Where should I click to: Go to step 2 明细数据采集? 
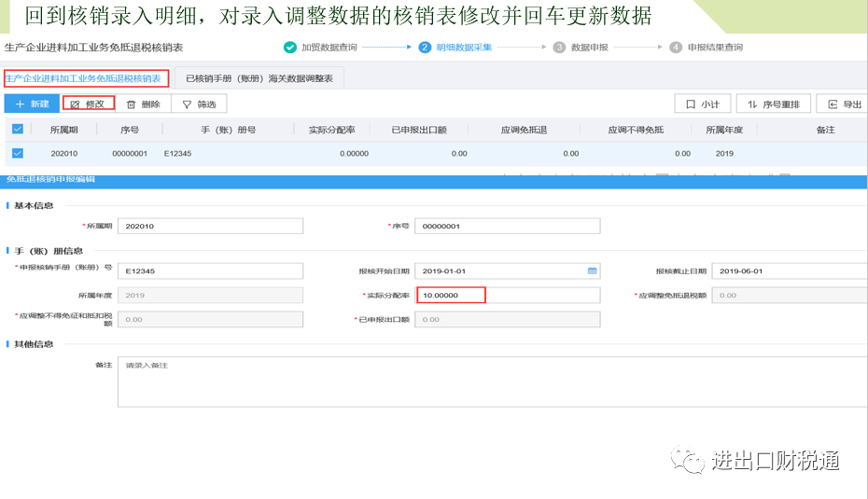click(x=455, y=48)
